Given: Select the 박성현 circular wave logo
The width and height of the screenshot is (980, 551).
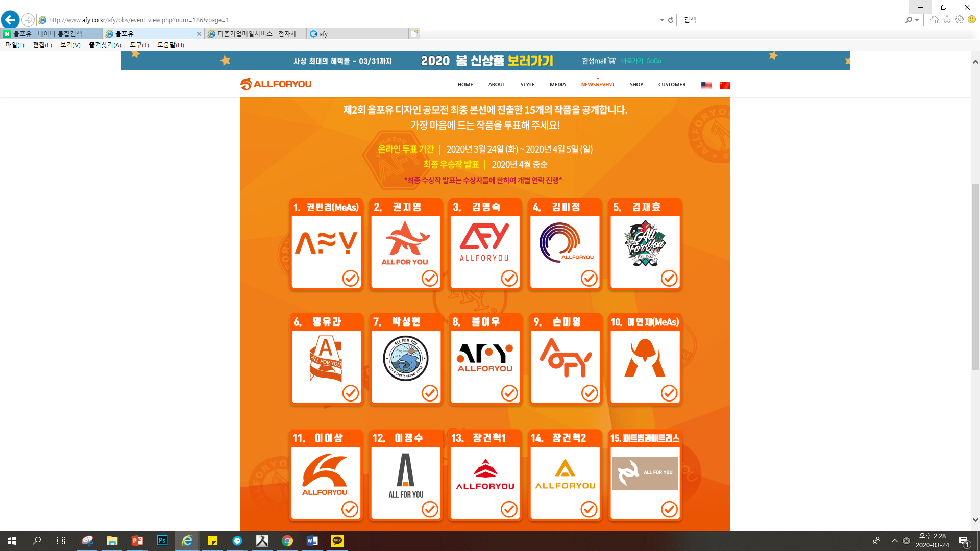Looking at the screenshot, I should pyautogui.click(x=406, y=359).
